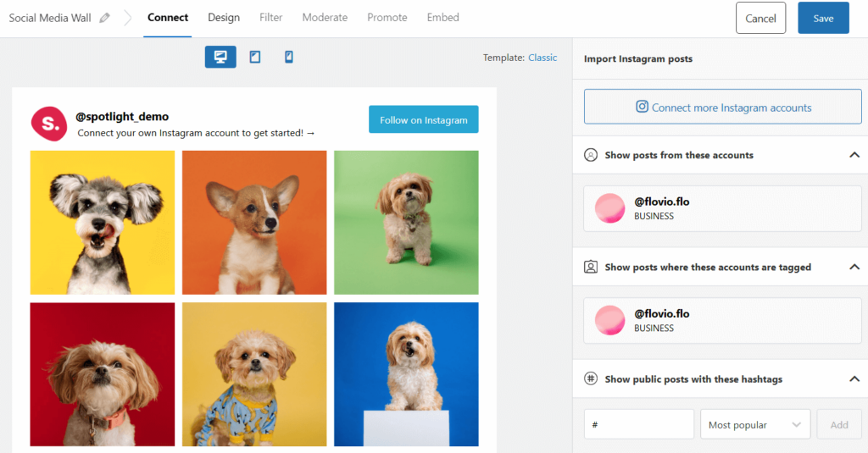
Task: Click flovio.flo avatar under posts from accounts
Action: point(609,208)
